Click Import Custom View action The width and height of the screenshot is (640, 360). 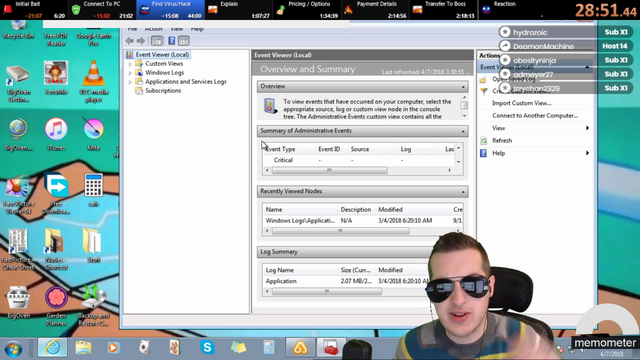pyautogui.click(x=521, y=103)
